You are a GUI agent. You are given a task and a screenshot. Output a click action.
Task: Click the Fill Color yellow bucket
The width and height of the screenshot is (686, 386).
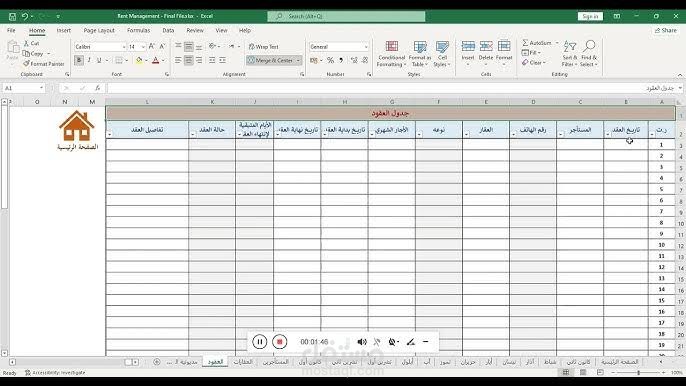point(139,60)
